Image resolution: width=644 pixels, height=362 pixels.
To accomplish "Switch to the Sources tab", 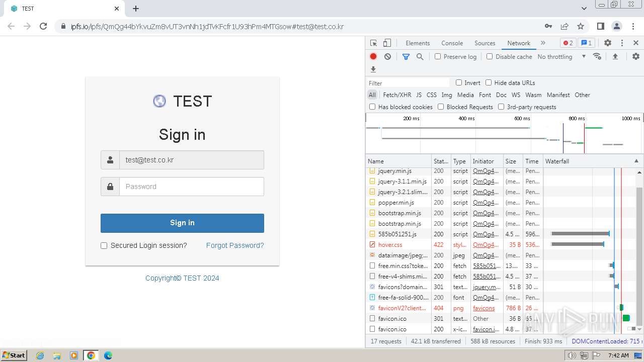I will [485, 43].
